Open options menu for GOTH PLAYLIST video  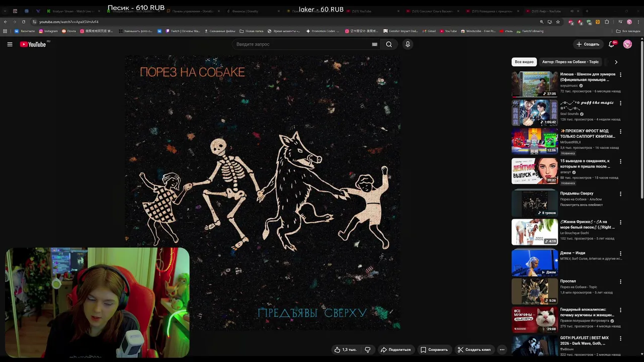pyautogui.click(x=620, y=338)
